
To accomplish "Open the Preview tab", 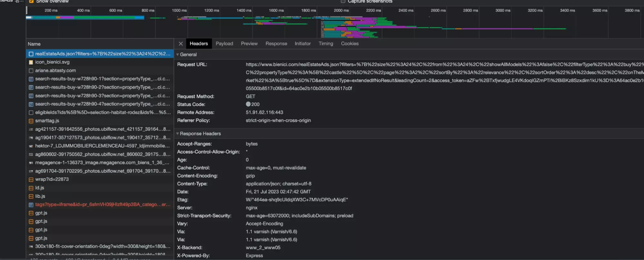I will [249, 43].
